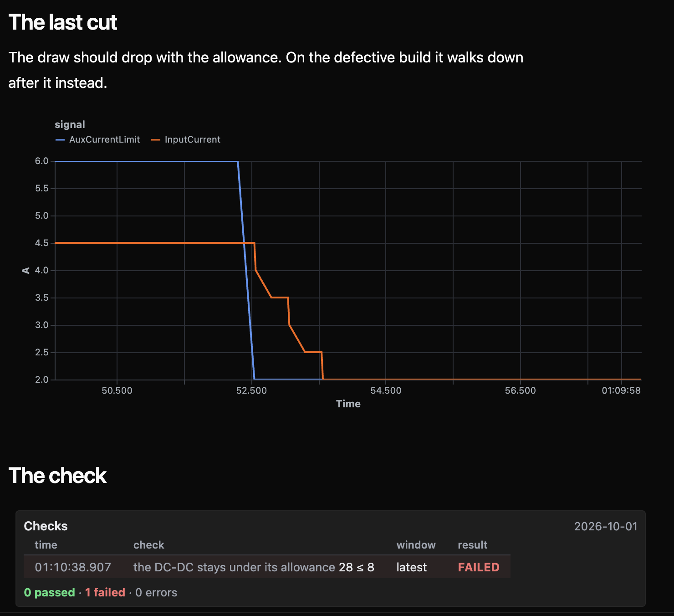The image size is (674, 616).
Task: Click the 50.500 time axis label
Action: coord(117,390)
